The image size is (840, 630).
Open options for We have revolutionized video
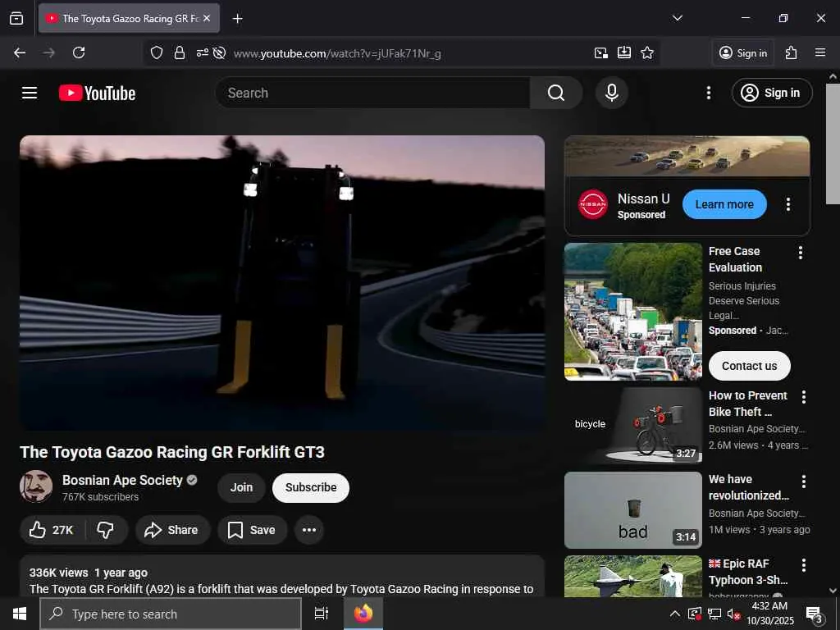point(804,481)
